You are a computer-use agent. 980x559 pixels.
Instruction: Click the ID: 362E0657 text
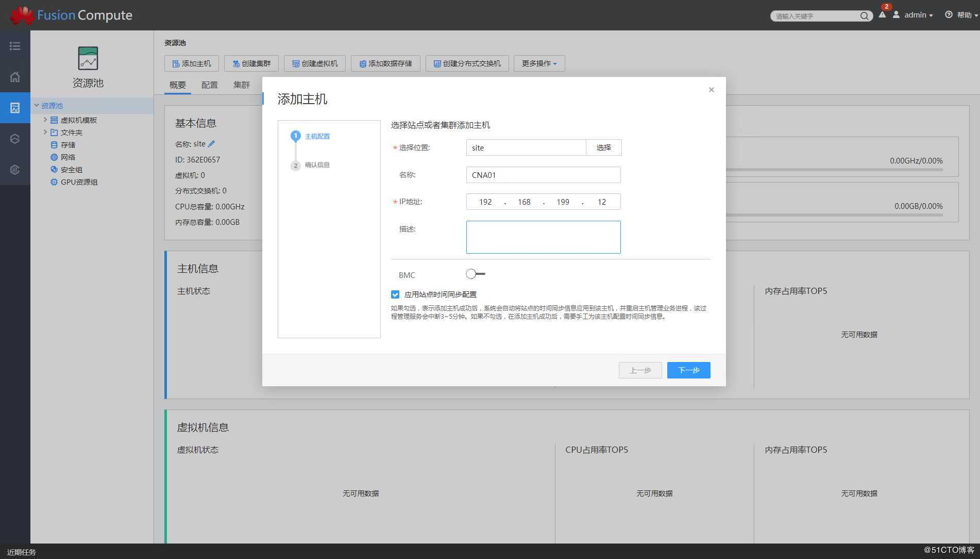click(197, 160)
